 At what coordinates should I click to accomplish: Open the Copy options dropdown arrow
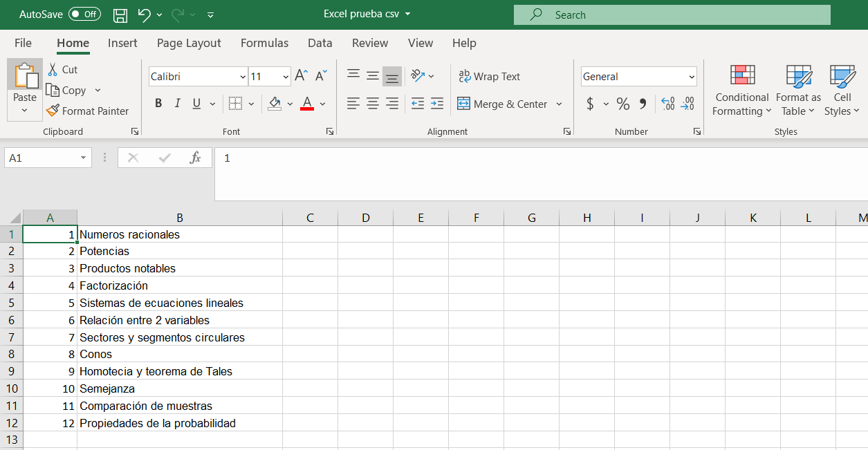coord(98,90)
